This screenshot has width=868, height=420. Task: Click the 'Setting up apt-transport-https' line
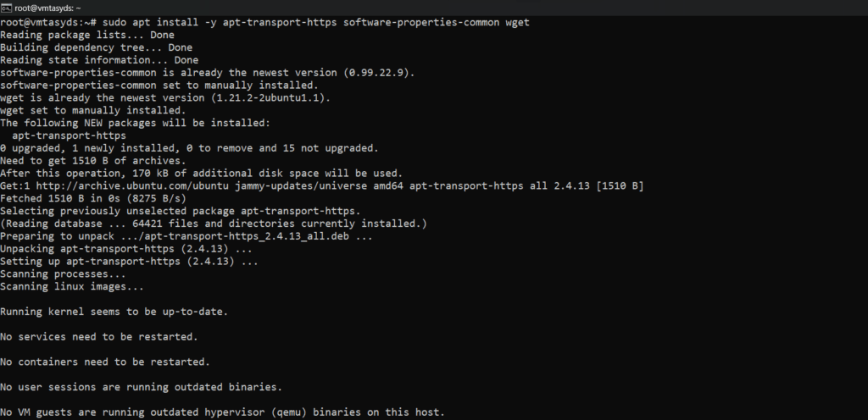(129, 262)
